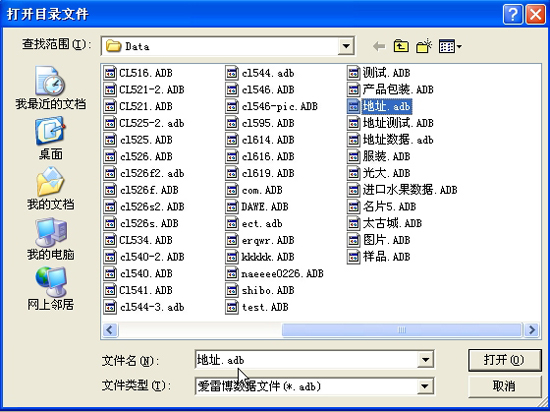Image resolution: width=550 pixels, height=412 pixels.
Task: Create a new folder
Action: point(424,46)
